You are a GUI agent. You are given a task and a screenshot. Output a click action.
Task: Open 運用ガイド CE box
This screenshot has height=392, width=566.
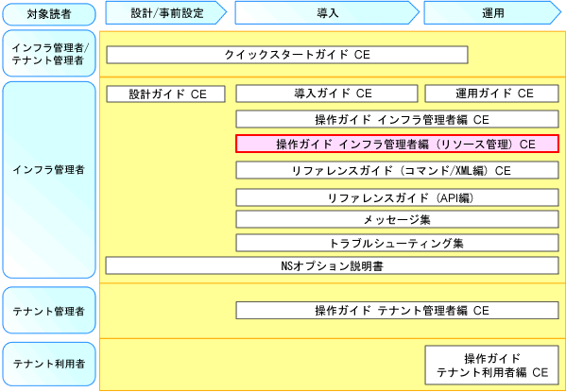pos(492,94)
